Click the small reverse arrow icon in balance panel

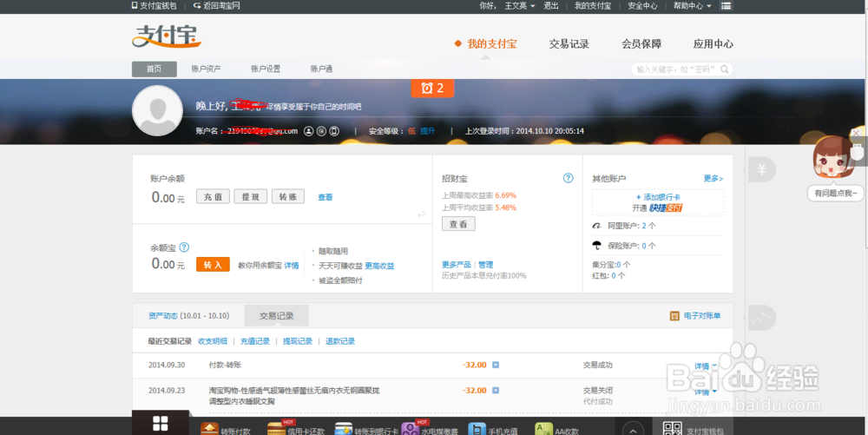click(x=422, y=214)
